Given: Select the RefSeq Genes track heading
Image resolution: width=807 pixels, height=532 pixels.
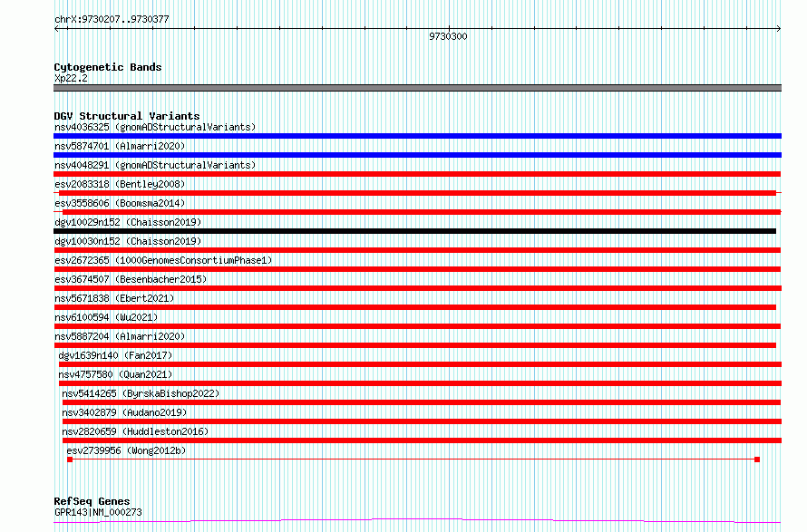Looking at the screenshot, I should point(92,501).
